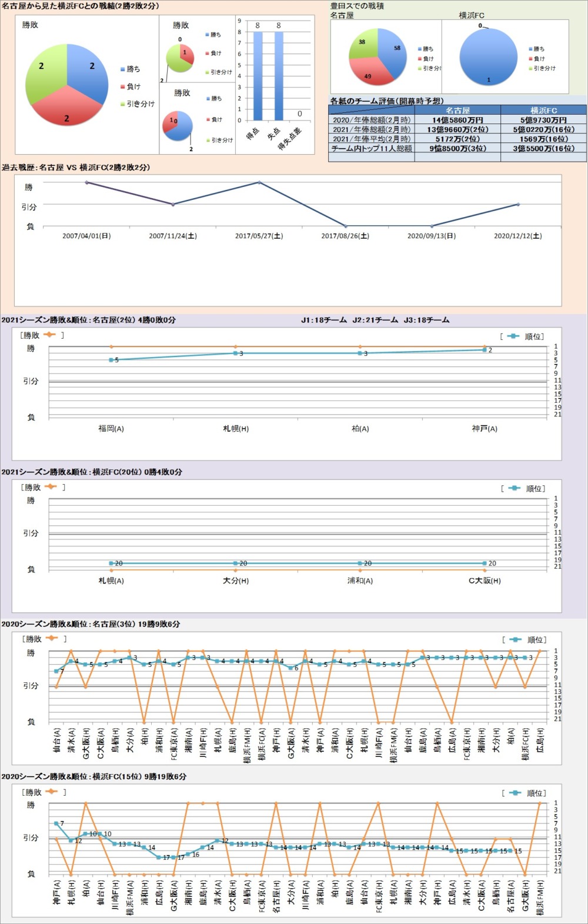
Task: Select the row label 2021/年俸平均(2月時)
Action: tap(372, 139)
